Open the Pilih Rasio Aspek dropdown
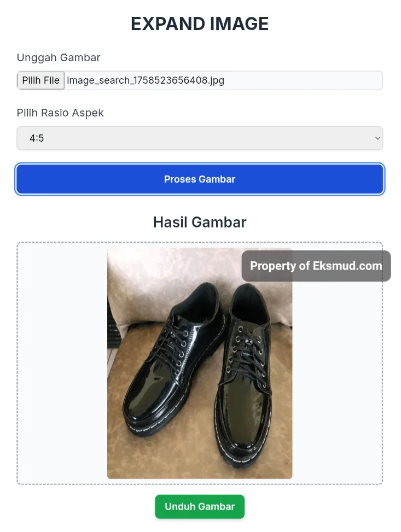Screen dimensions: 401x532 [x=200, y=138]
